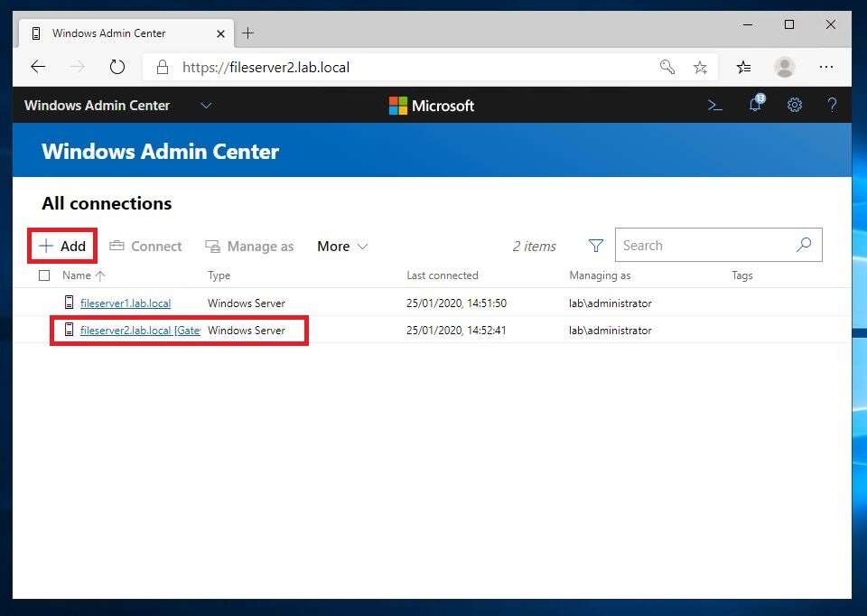The width and height of the screenshot is (867, 616).
Task: Open the PowerShell console icon in header
Action: point(715,105)
